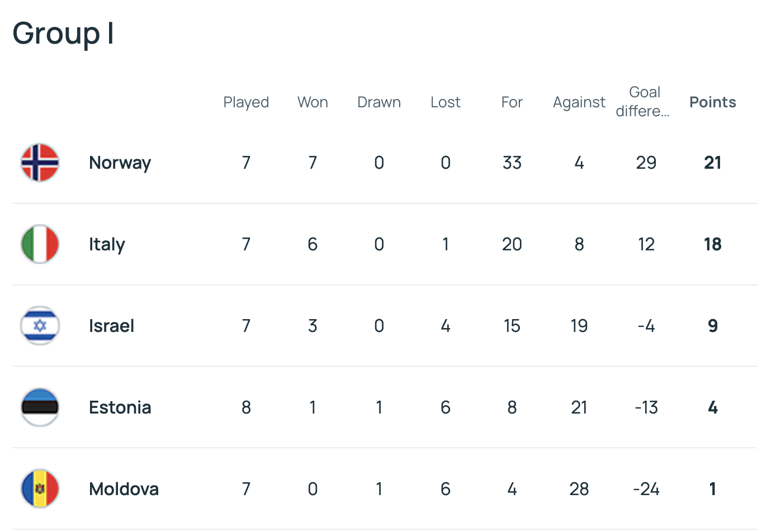757x532 pixels.
Task: Click the Estonia flag icon
Action: pos(40,407)
